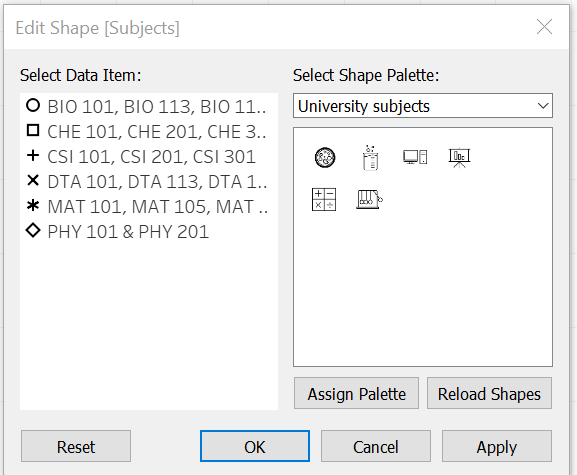Choose the desktop computer shape
The height and width of the screenshot is (475, 577).
point(415,157)
